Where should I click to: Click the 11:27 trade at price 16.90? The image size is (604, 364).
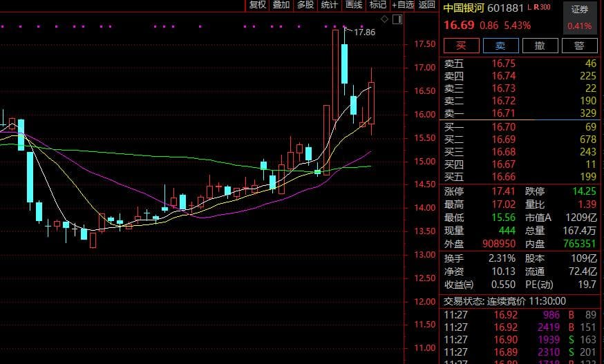(520, 340)
